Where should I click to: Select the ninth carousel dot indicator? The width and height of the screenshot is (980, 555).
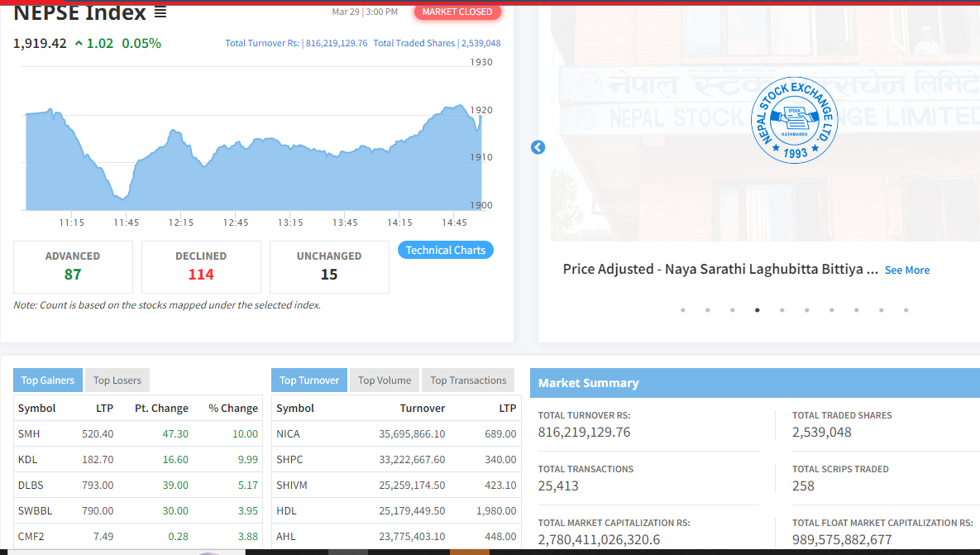882,310
